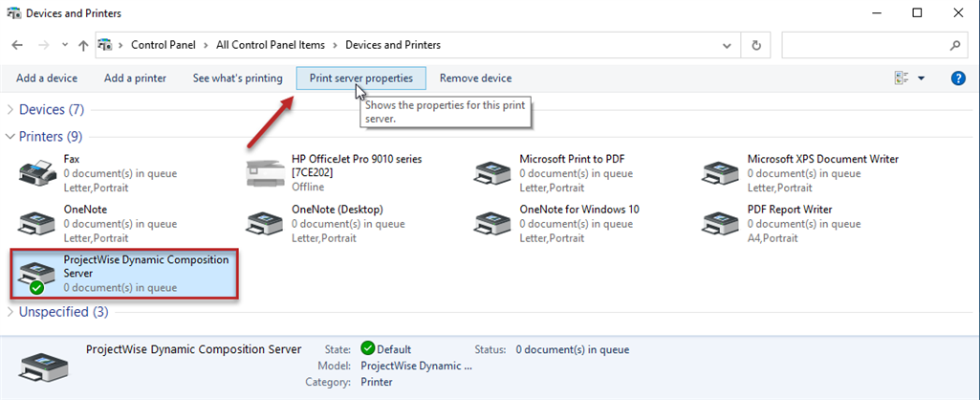The image size is (980, 400).
Task: Click the PDF Report Writer name
Action: coord(790,209)
